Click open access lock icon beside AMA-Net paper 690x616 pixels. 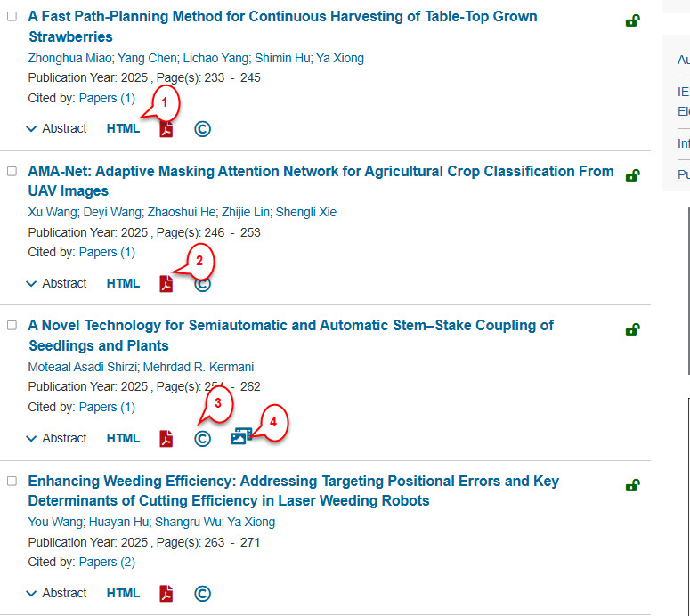632,175
